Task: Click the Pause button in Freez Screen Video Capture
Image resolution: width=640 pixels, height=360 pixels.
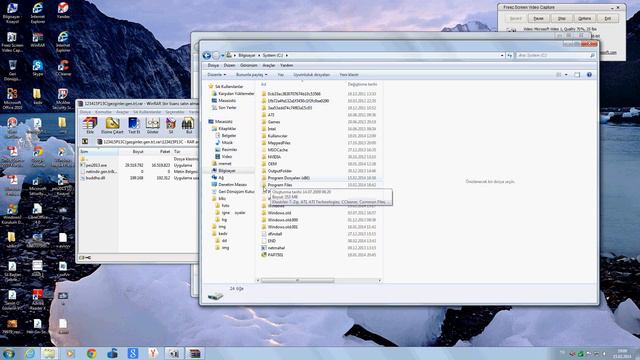Action: coord(538,18)
